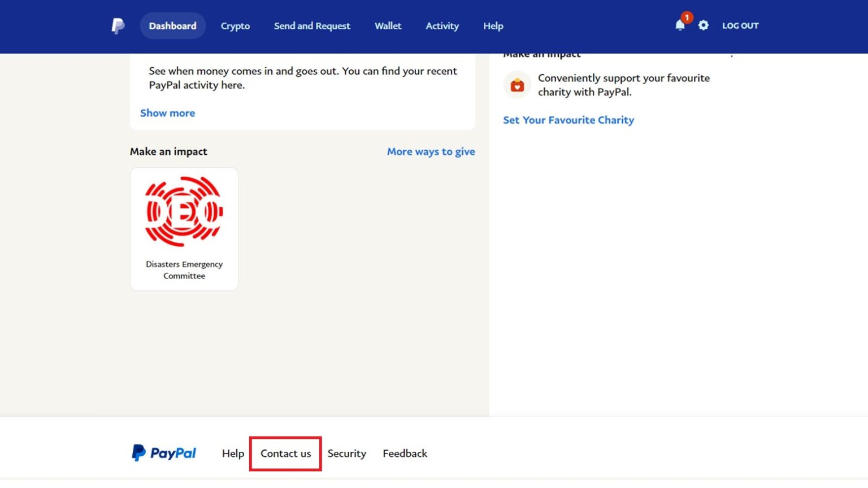Open the Security page from the footer
Viewport: 868px width, 488px height.
[x=346, y=453]
